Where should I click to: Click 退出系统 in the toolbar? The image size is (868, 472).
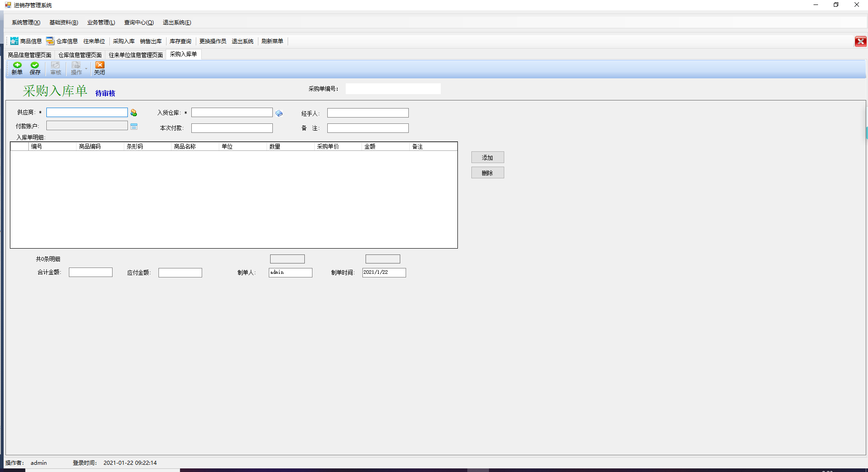[x=243, y=41]
